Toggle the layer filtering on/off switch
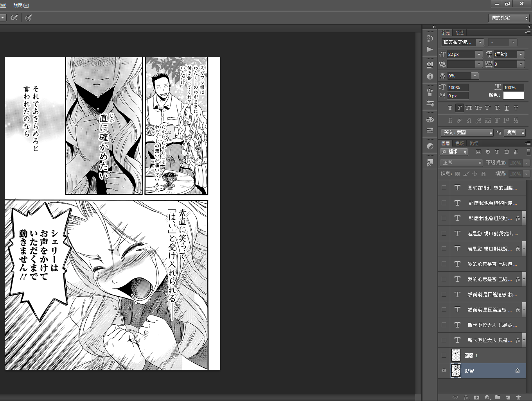532x401 pixels. click(x=528, y=152)
